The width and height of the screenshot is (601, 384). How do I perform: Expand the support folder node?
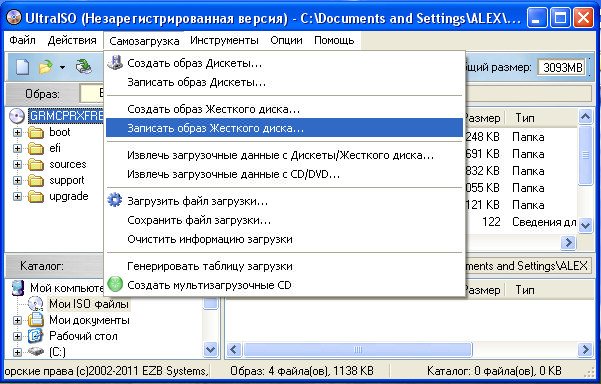(17, 181)
